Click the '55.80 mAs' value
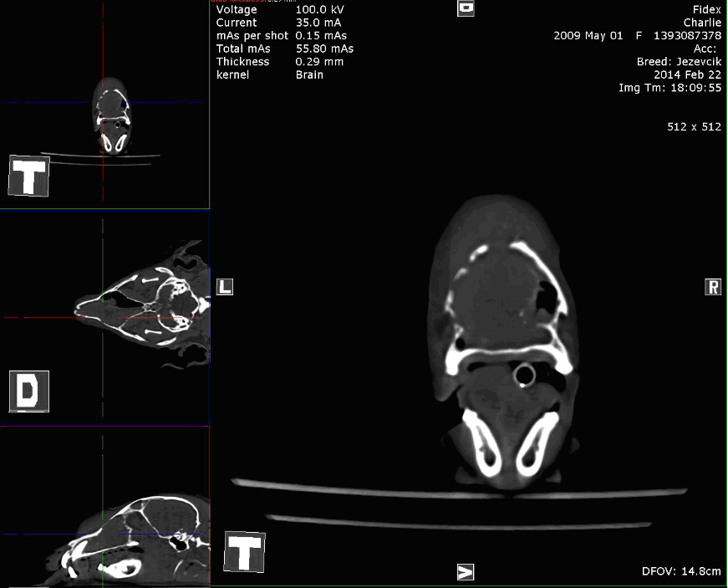728x588 pixels. click(324, 49)
